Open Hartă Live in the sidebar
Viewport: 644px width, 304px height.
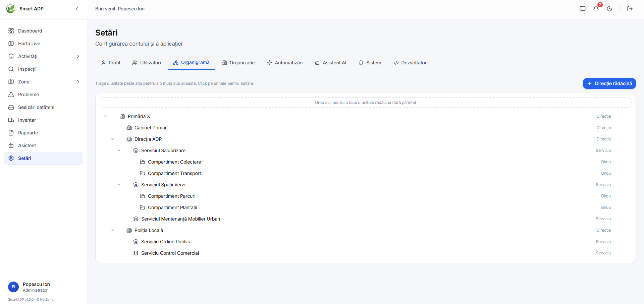click(43, 44)
